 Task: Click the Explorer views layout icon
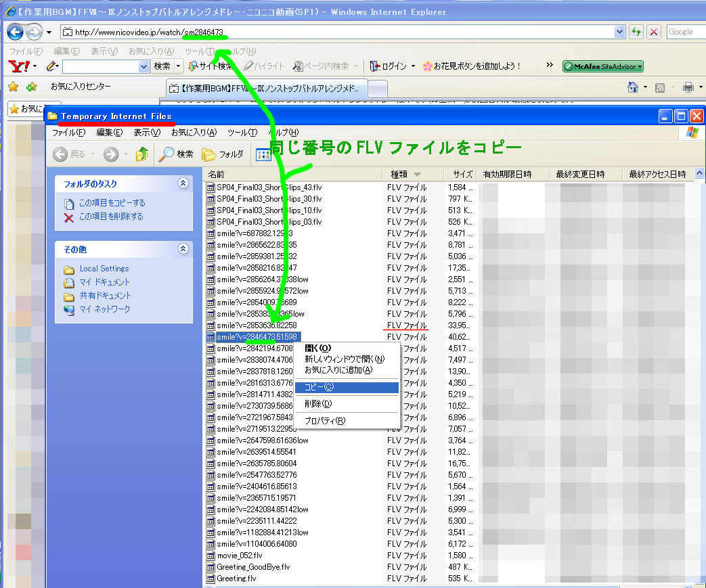coord(263,154)
